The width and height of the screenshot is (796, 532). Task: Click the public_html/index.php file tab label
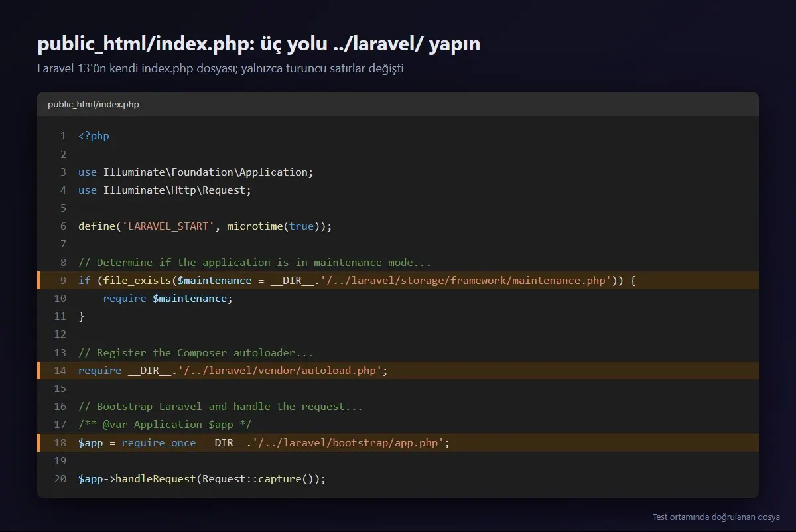pyautogui.click(x=94, y=105)
